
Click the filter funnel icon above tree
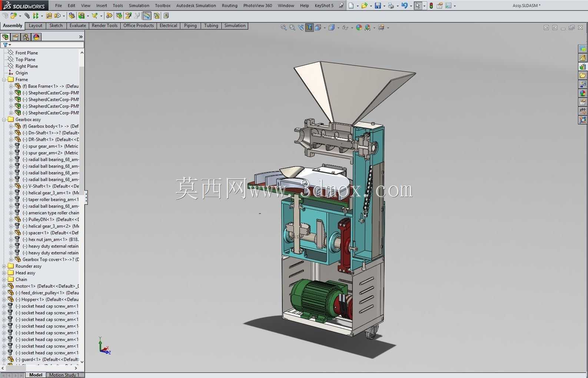pyautogui.click(x=5, y=45)
